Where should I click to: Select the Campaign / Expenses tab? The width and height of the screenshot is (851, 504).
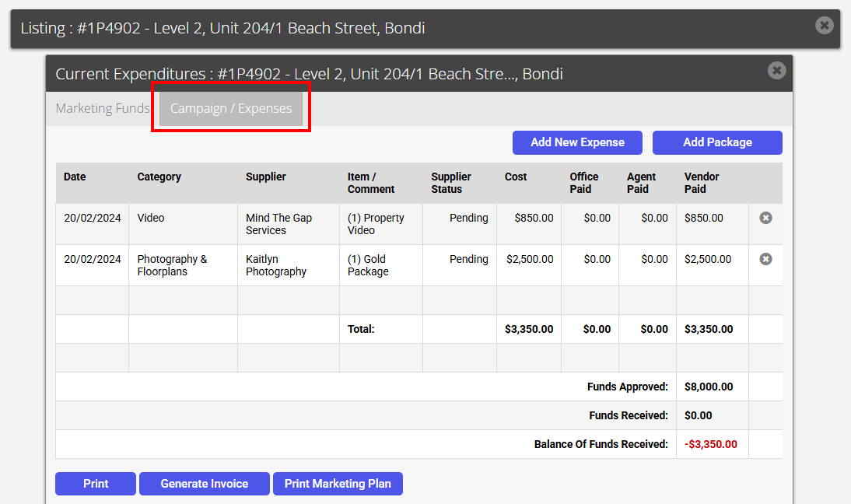tap(231, 109)
